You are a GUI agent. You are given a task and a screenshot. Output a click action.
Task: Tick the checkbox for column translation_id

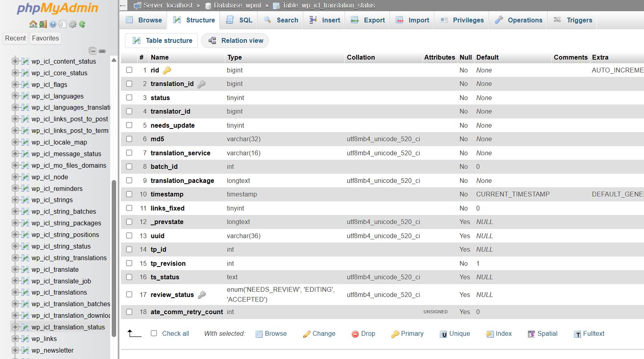pyautogui.click(x=129, y=84)
